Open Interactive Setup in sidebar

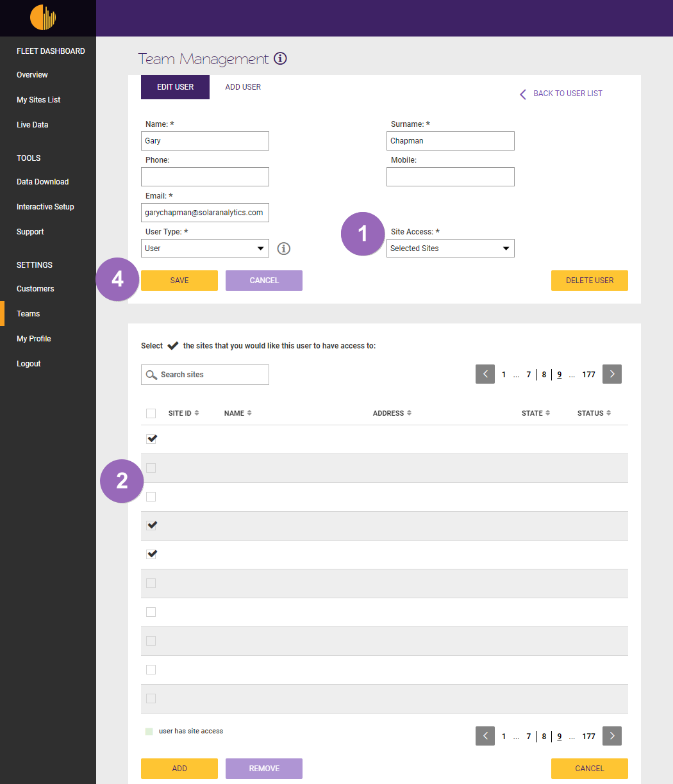[x=45, y=207]
